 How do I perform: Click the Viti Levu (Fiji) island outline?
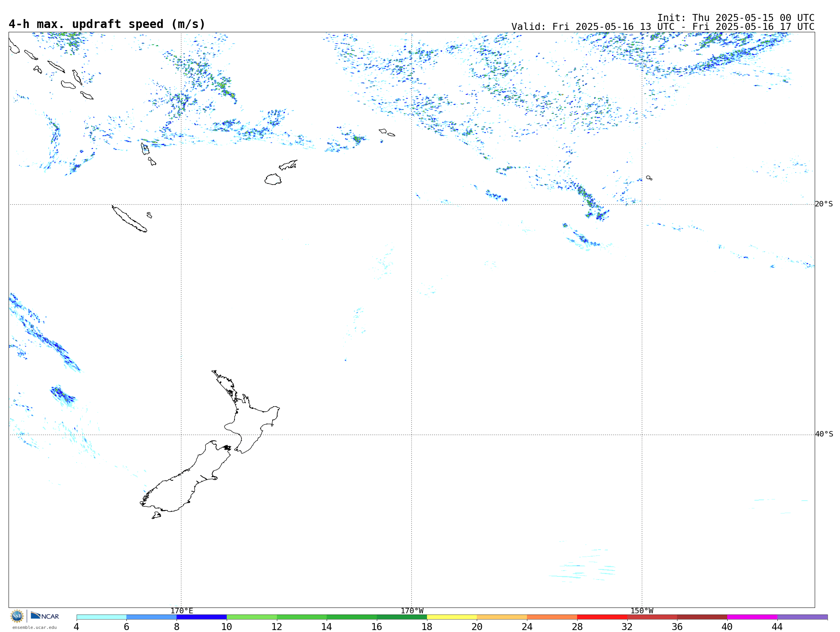(273, 179)
